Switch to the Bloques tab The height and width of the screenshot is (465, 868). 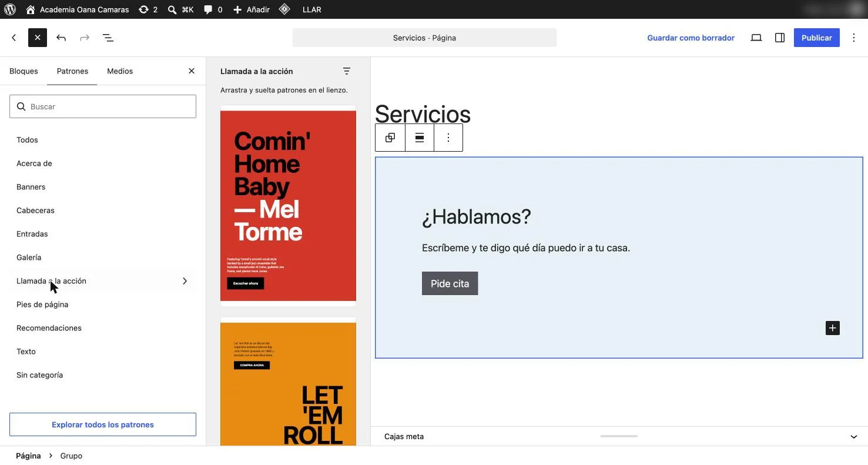point(24,71)
